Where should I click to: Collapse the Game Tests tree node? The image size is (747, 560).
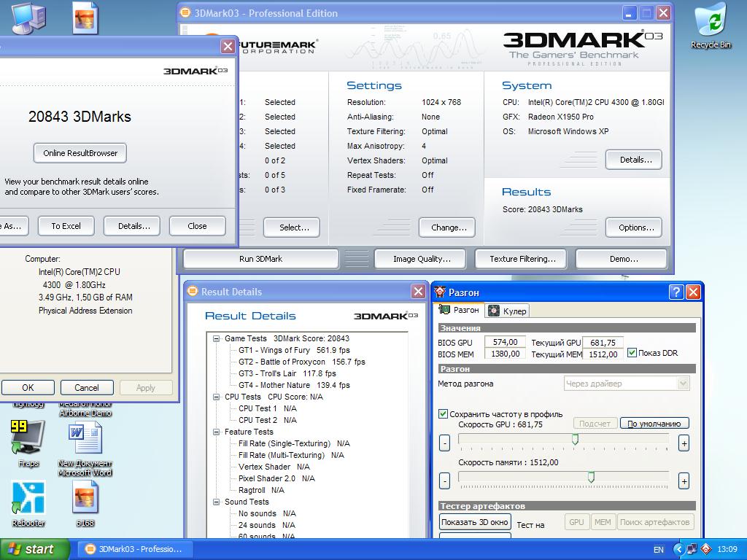[x=216, y=338]
